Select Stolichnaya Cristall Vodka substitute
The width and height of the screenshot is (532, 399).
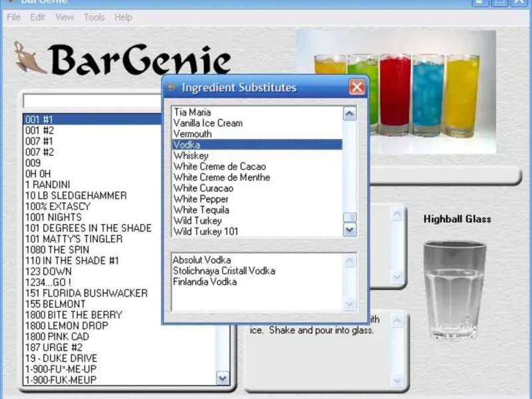257,271
